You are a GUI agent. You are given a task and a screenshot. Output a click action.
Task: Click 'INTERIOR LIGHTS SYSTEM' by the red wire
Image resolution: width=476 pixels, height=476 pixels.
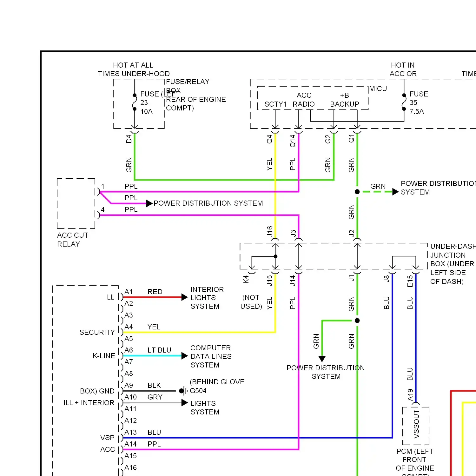(207, 298)
